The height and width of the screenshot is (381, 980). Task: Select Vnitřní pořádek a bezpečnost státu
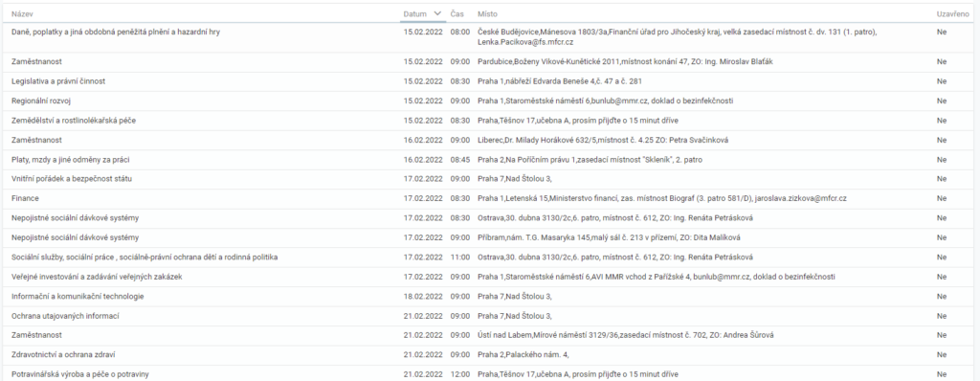click(490, 179)
